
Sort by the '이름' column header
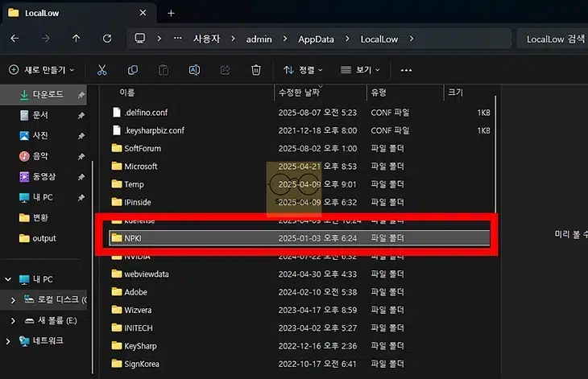coord(127,93)
